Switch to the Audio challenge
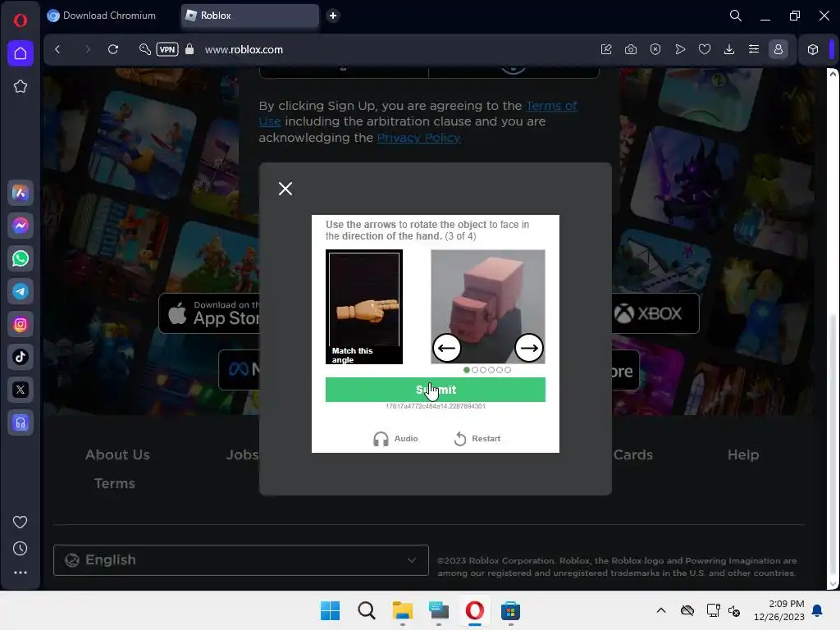Image resolution: width=840 pixels, height=630 pixels. click(x=395, y=439)
